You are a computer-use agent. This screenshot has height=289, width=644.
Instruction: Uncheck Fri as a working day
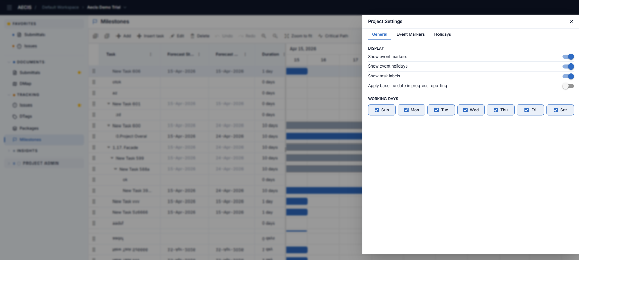(530, 110)
